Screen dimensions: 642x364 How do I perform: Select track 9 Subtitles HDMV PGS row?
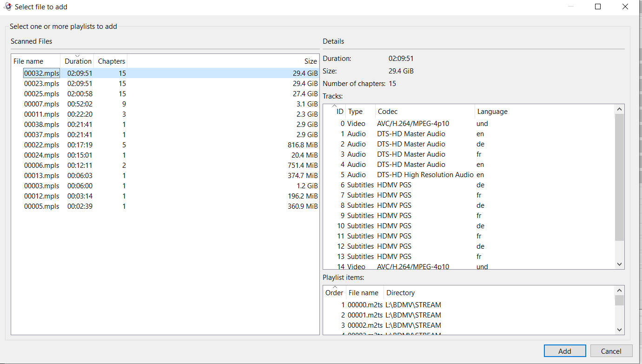pos(469,216)
